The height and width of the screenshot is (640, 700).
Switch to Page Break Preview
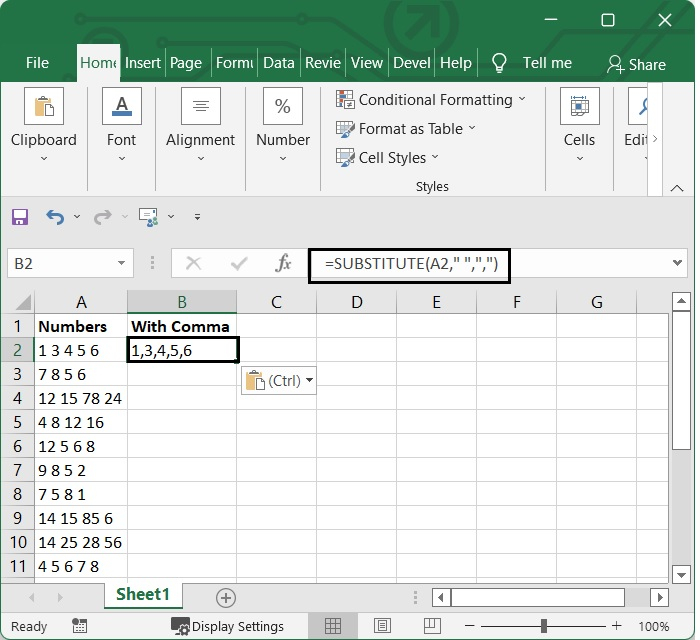432,626
